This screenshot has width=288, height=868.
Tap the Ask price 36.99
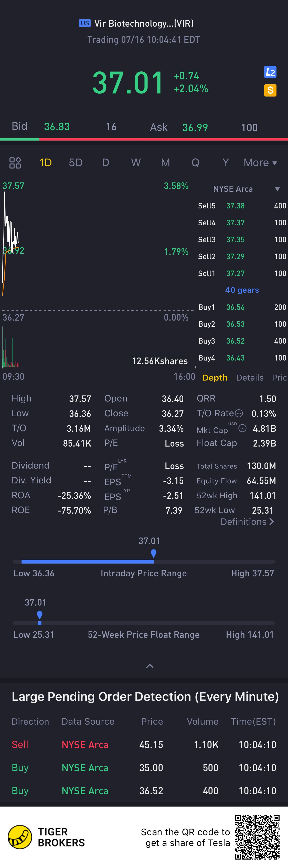pos(195,127)
